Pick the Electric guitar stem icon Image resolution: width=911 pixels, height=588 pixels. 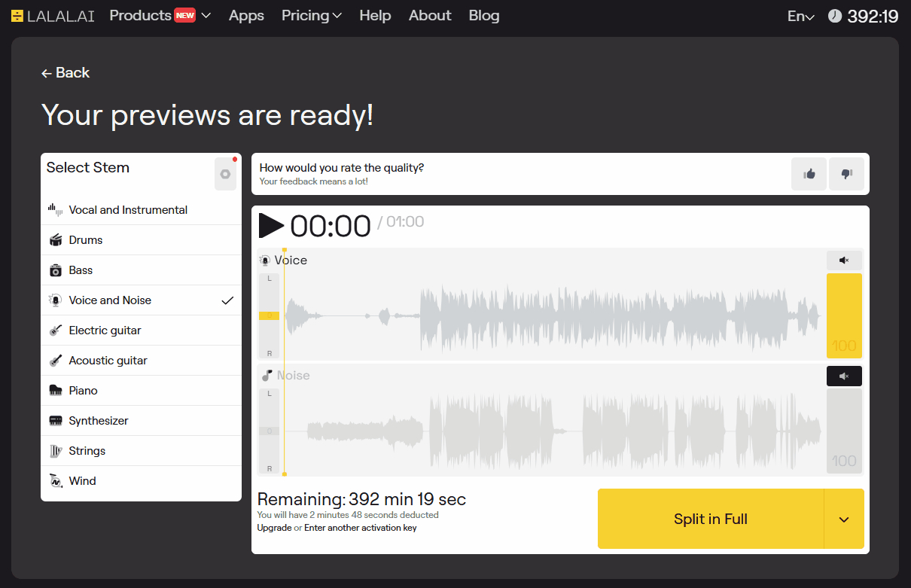56,331
